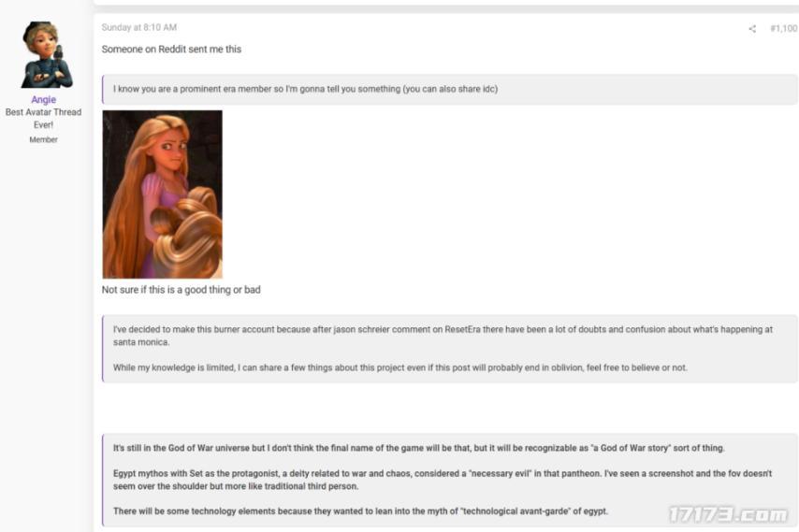Click the 'I've decided to make this burner account' paragraph
Viewport: 799px width, 532px height.
click(443, 336)
